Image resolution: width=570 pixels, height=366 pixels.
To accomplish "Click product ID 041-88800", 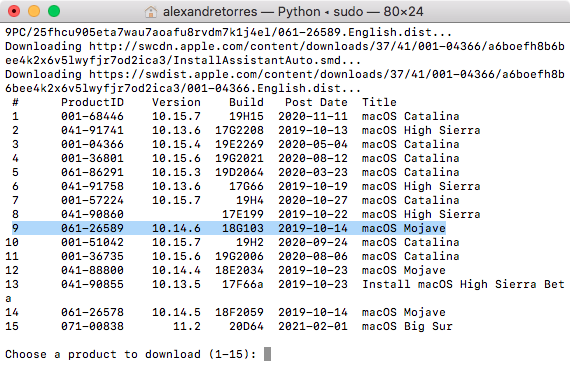I will (x=92, y=270).
